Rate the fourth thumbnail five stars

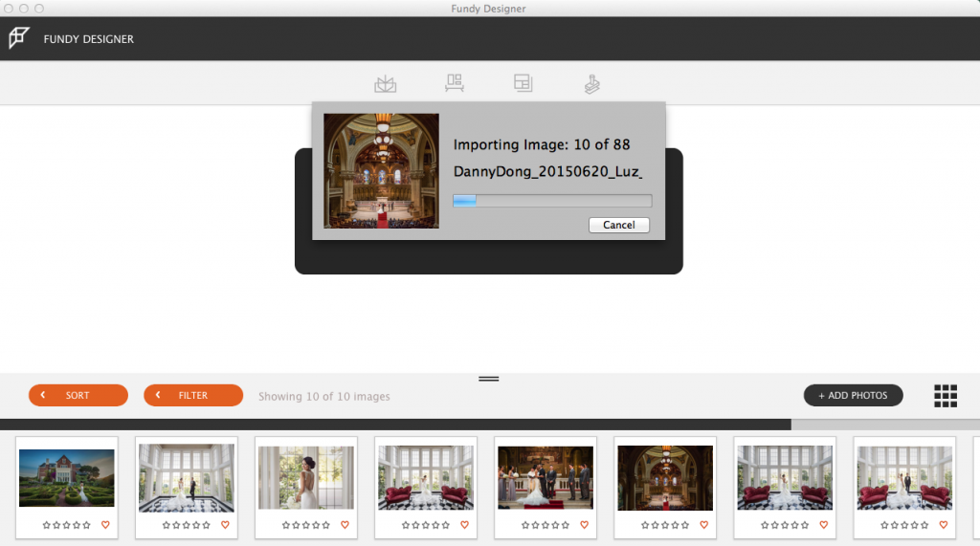(x=446, y=525)
